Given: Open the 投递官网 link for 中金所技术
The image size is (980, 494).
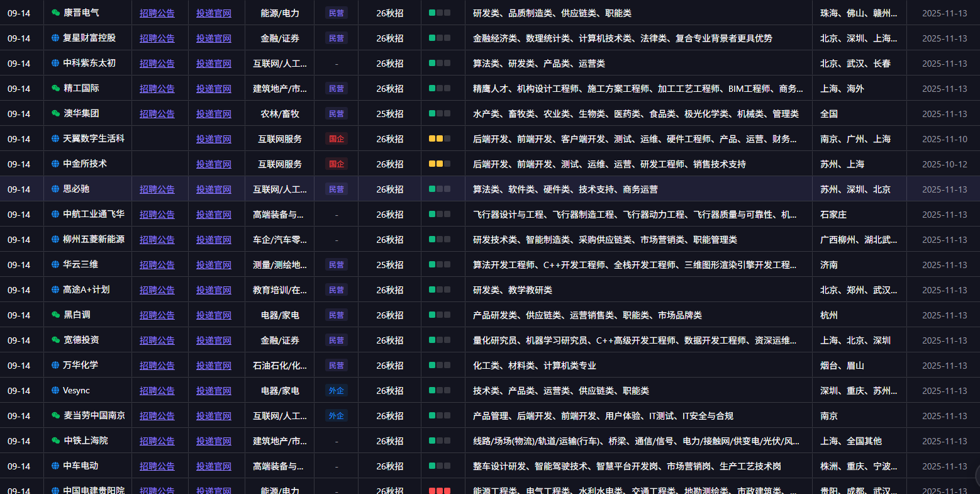Looking at the screenshot, I should click(214, 164).
